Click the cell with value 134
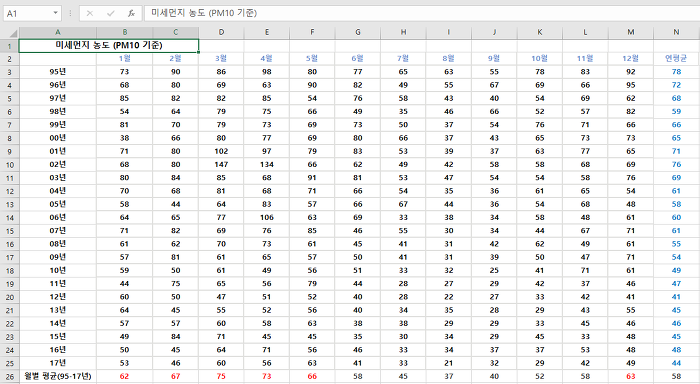 click(x=267, y=165)
